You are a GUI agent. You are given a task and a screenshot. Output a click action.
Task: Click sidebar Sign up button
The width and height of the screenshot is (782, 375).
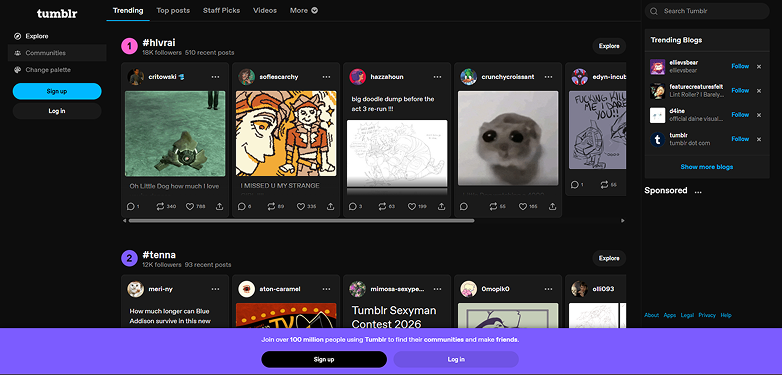pos(57,91)
